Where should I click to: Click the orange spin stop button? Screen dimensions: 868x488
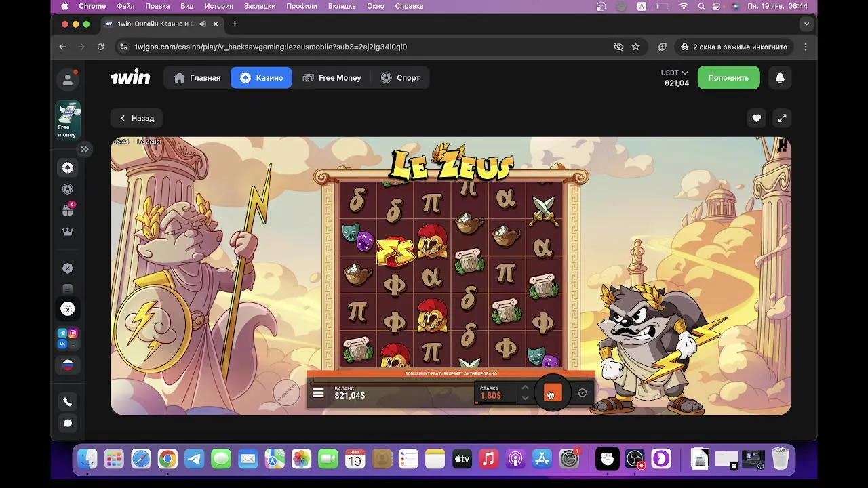pyautogui.click(x=553, y=392)
